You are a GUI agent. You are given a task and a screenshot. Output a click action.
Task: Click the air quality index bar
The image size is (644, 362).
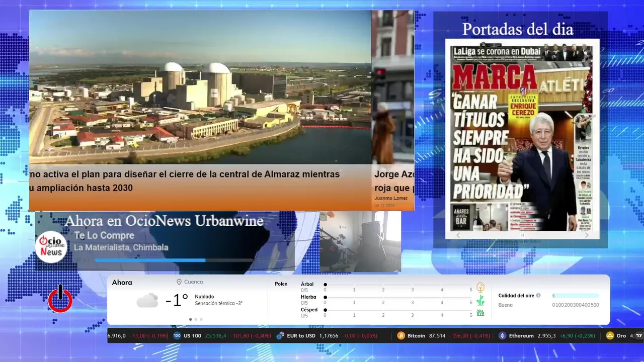[x=576, y=296]
